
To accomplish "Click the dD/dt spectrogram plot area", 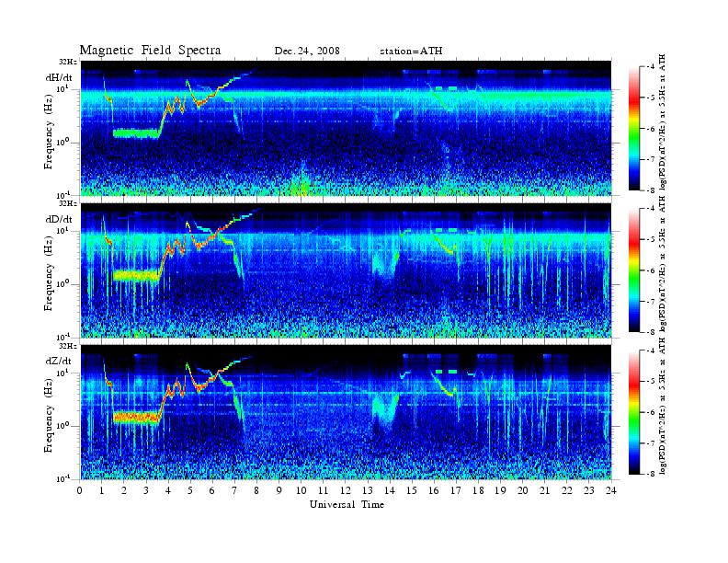I will tap(347, 270).
